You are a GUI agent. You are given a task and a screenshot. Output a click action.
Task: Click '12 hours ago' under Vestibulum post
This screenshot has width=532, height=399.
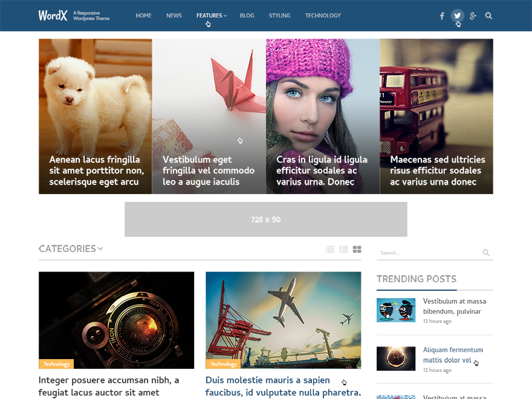click(x=437, y=321)
